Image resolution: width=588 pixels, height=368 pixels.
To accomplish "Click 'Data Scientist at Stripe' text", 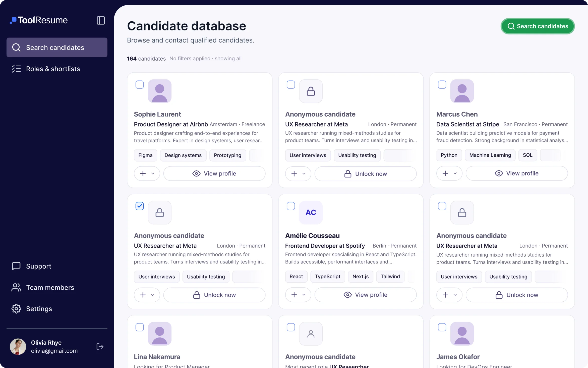I will click(x=467, y=124).
